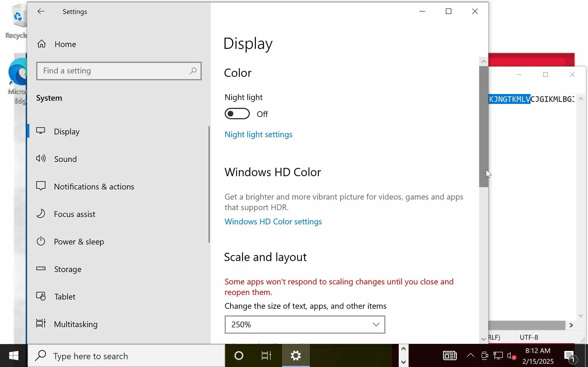Click the search magnifier in Find a setting
The width and height of the screenshot is (588, 367).
(193, 71)
